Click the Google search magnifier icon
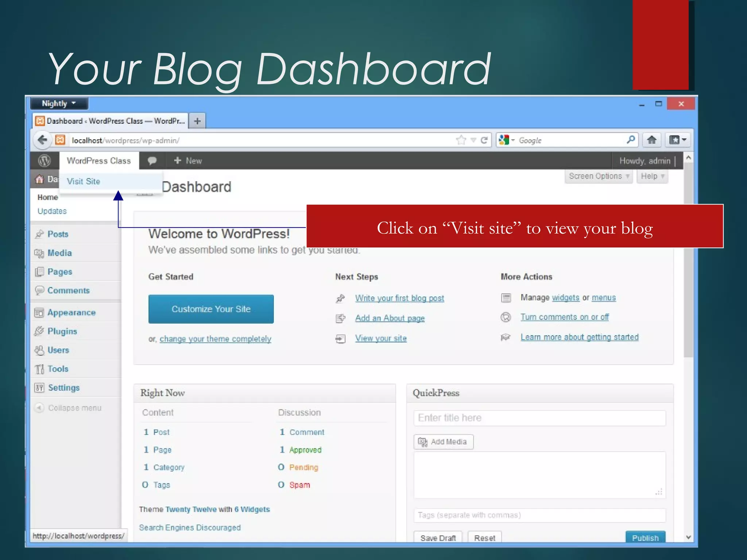The height and width of the screenshot is (560, 747). click(x=631, y=140)
